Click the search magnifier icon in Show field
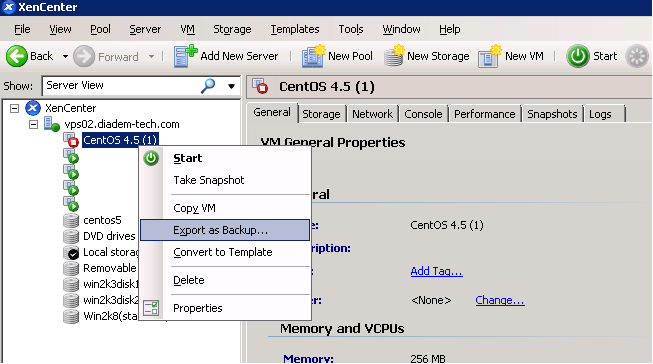The image size is (653, 364). click(208, 86)
